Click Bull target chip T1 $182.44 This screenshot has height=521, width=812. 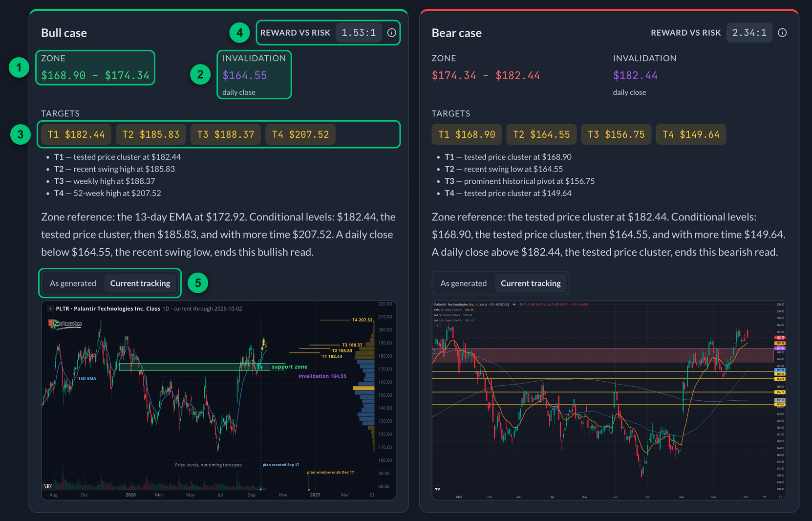point(76,134)
